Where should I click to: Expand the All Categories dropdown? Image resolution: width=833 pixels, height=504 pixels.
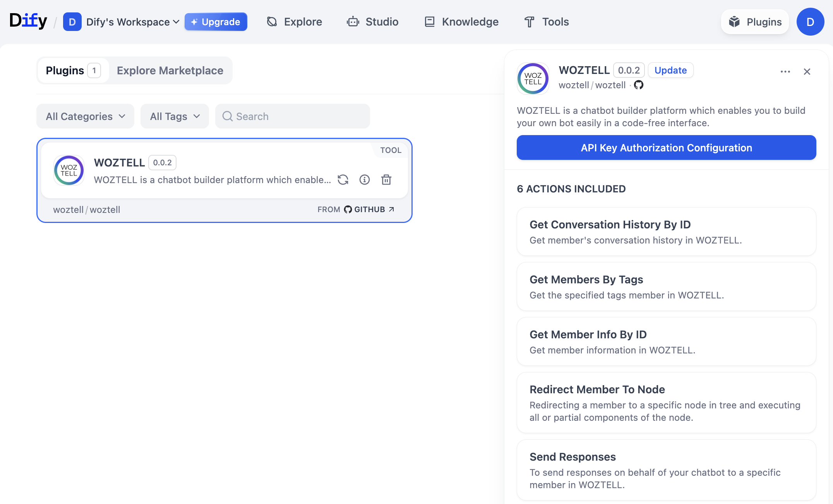click(x=85, y=116)
